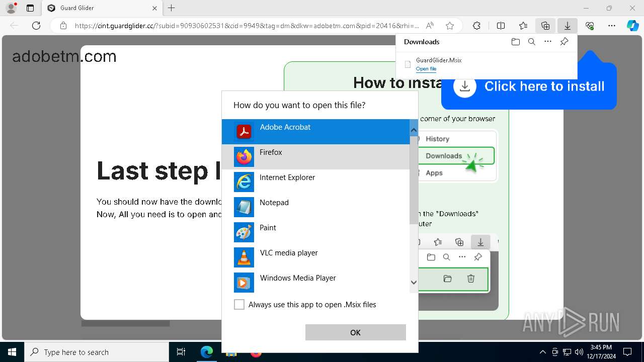Image resolution: width=644 pixels, height=362 pixels.
Task: Open the Windows Start menu
Action: [12, 352]
